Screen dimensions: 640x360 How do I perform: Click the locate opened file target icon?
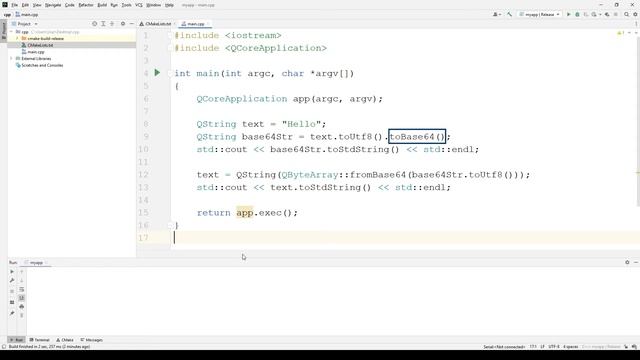pos(95,24)
